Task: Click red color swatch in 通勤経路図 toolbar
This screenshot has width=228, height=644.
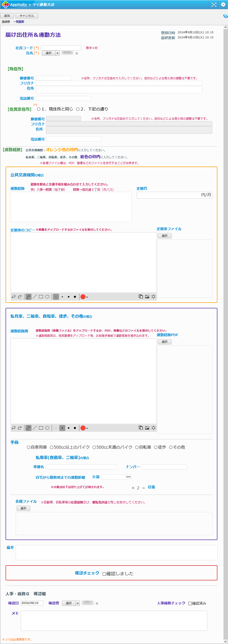Action: (83, 428)
